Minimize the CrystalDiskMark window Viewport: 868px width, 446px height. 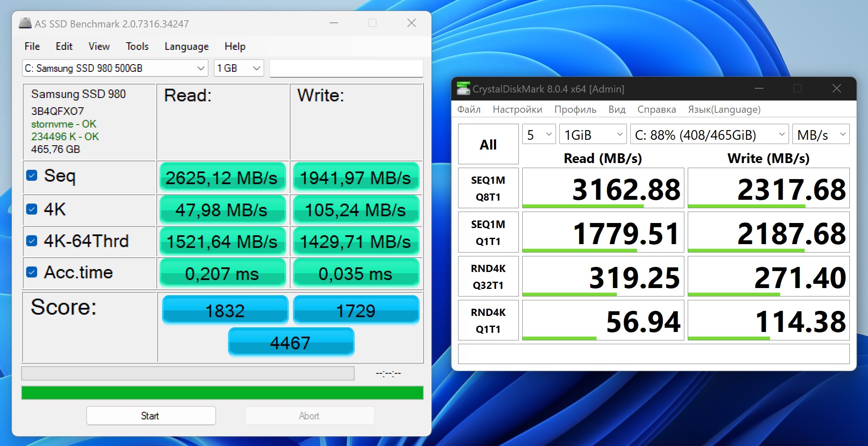759,89
